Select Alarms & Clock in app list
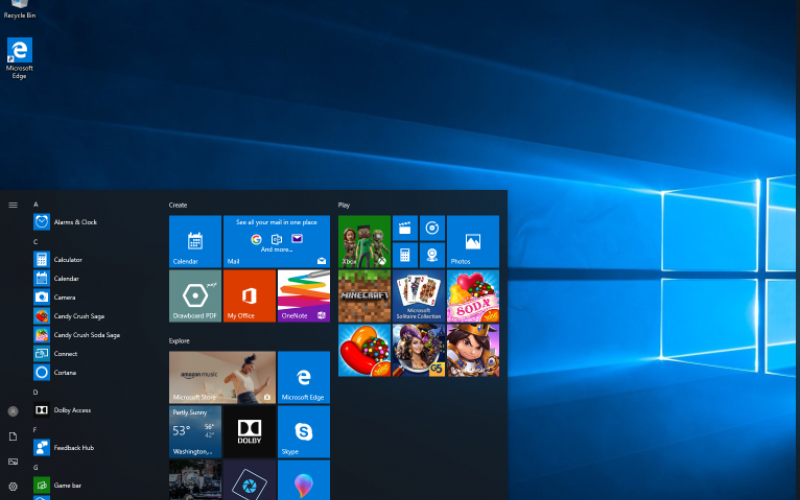This screenshot has width=800, height=500. 74,222
